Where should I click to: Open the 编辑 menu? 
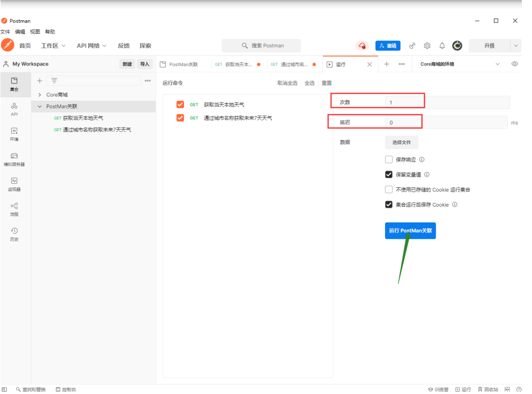click(20, 31)
